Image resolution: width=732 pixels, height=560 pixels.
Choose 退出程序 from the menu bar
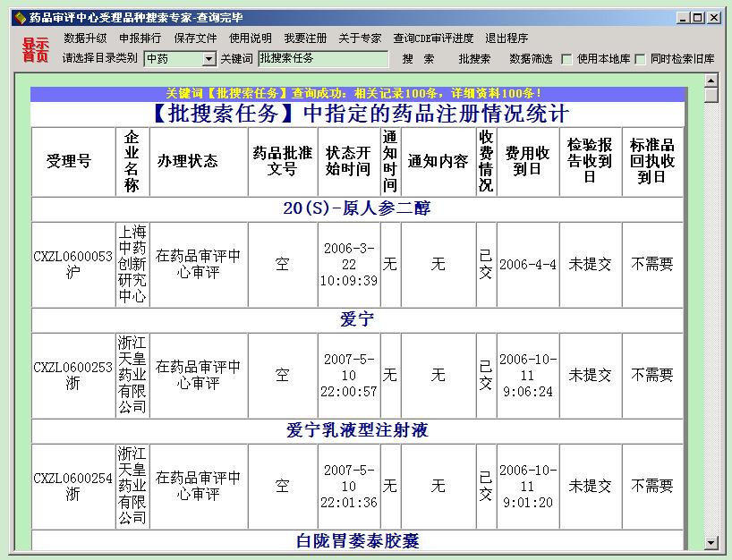point(506,38)
